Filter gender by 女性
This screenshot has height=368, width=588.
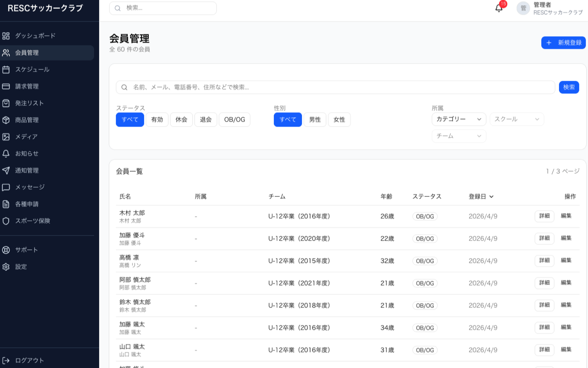pos(339,120)
